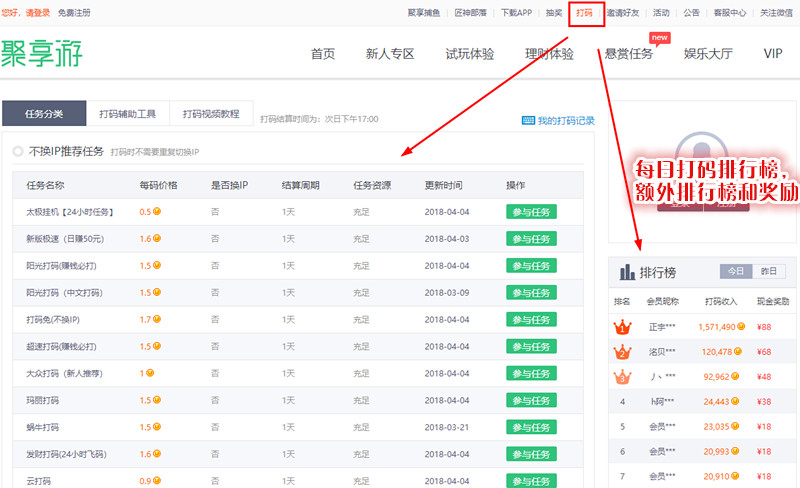The image size is (800, 488).
Task: Click 参与任务 for 打码兔(不换IP)
Action: 531,320
